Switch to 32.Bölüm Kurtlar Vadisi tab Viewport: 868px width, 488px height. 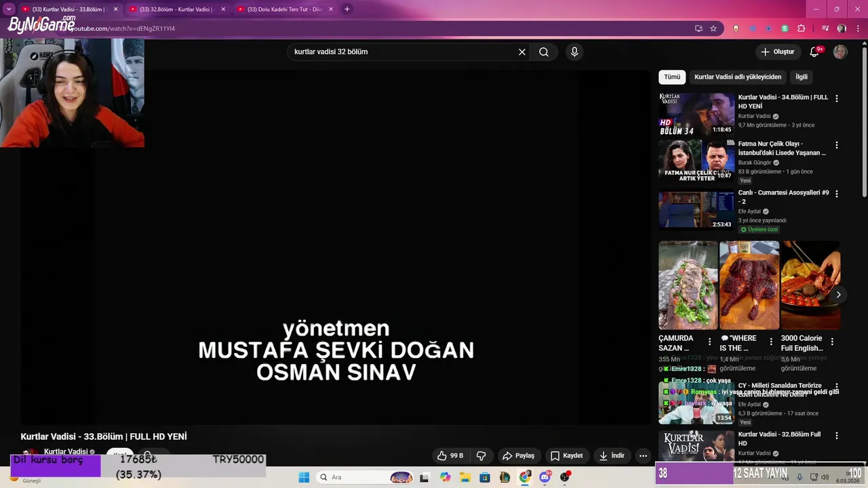point(175,9)
